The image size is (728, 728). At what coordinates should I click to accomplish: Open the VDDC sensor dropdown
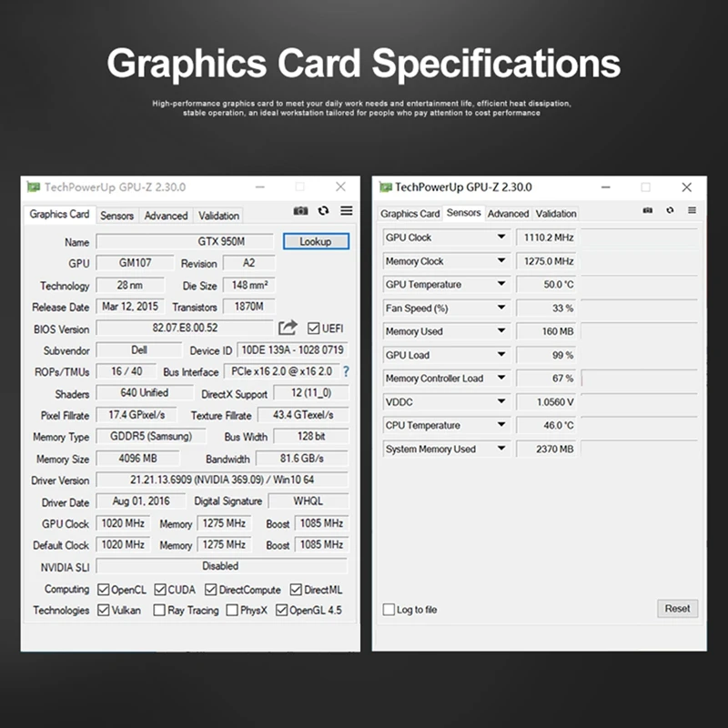(x=501, y=401)
